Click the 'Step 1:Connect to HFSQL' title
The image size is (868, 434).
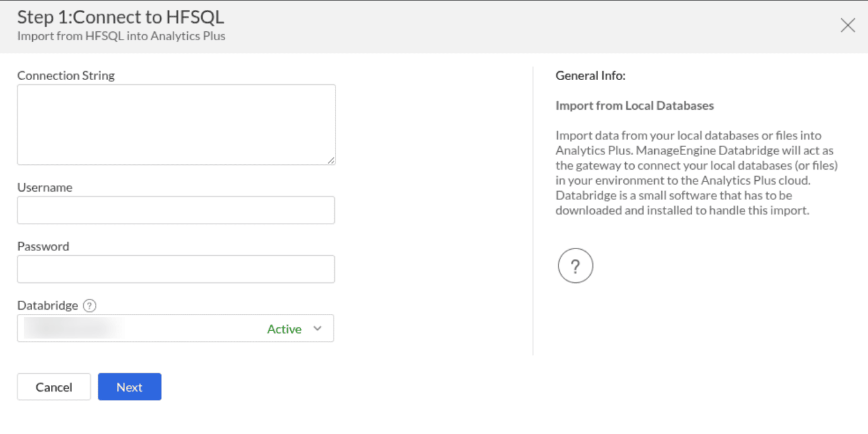(x=120, y=17)
